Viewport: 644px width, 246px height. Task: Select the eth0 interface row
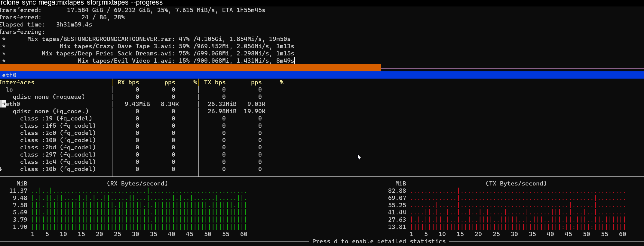click(13, 104)
